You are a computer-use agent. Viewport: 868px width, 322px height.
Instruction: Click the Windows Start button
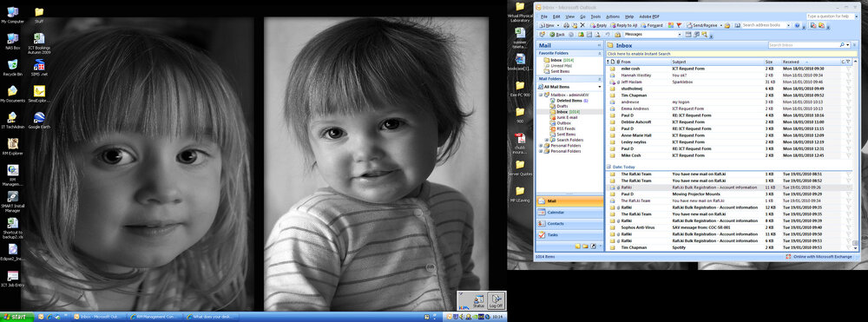[x=16, y=317]
